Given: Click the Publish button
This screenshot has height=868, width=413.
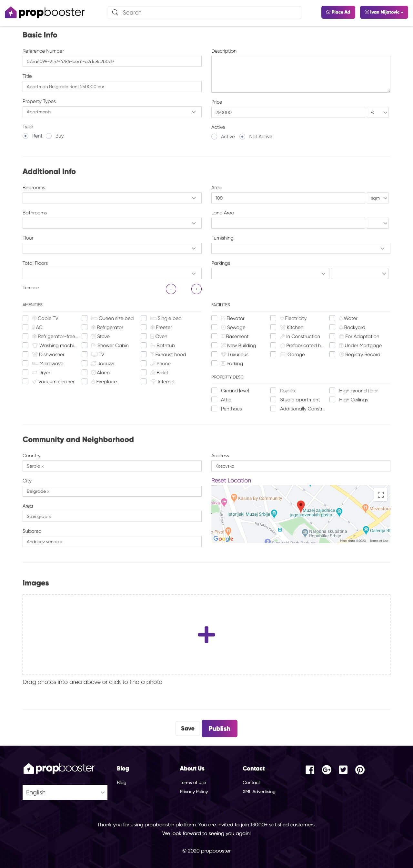Looking at the screenshot, I should pos(219,728).
